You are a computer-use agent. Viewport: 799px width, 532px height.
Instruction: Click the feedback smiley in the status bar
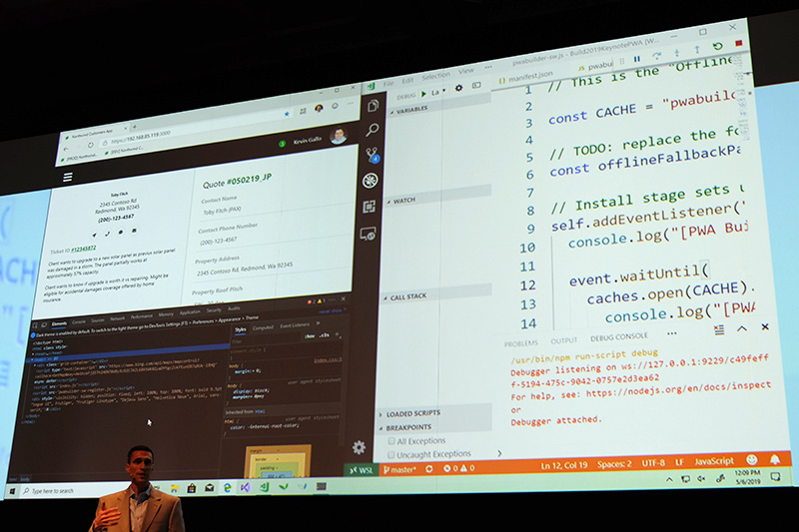coord(752,460)
